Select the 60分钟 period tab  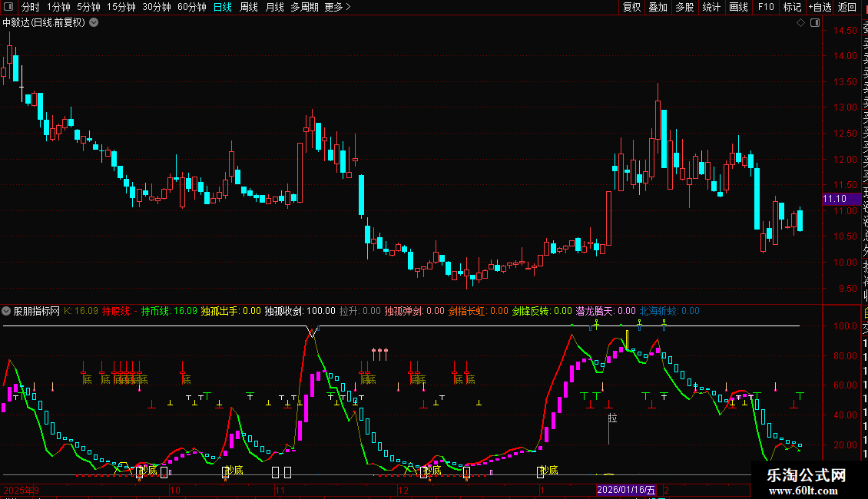pyautogui.click(x=191, y=7)
